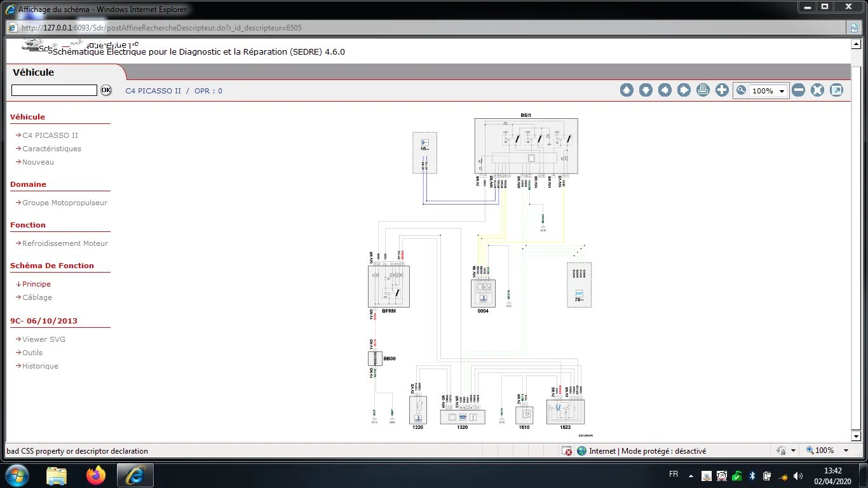Open Firefox from the taskbar

96,475
